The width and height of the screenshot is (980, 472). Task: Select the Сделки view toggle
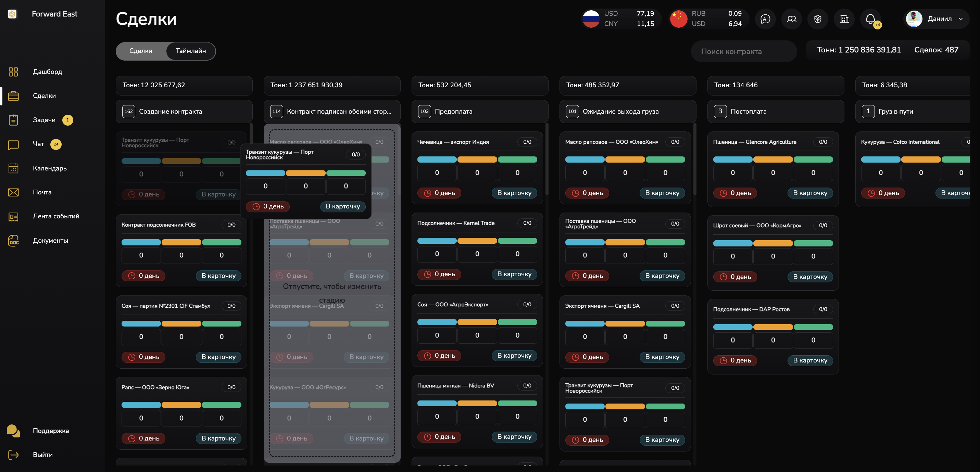pyautogui.click(x=141, y=51)
